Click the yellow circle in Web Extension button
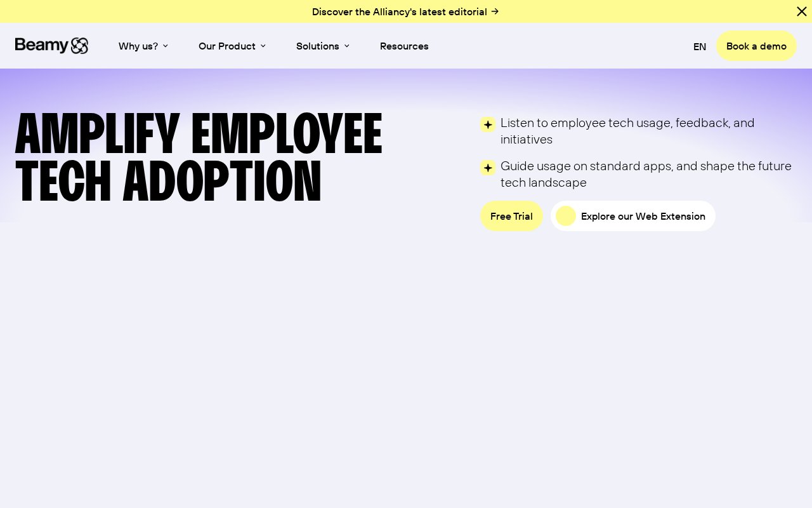Viewport: 812px width, 508px height. point(566,216)
